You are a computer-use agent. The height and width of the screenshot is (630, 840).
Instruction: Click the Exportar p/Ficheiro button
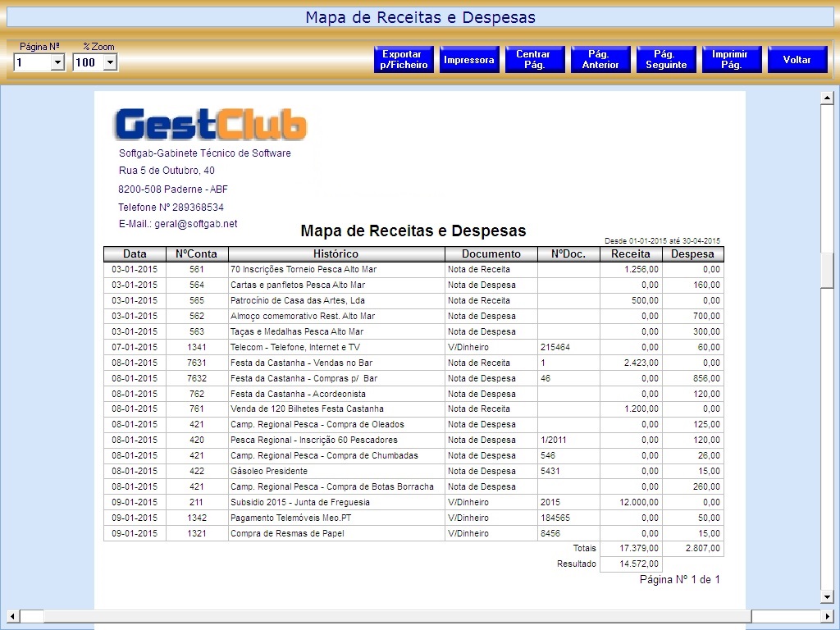click(x=404, y=60)
